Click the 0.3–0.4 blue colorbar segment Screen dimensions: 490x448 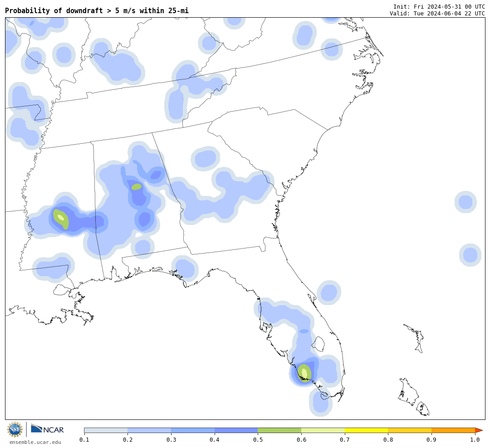coord(193,430)
